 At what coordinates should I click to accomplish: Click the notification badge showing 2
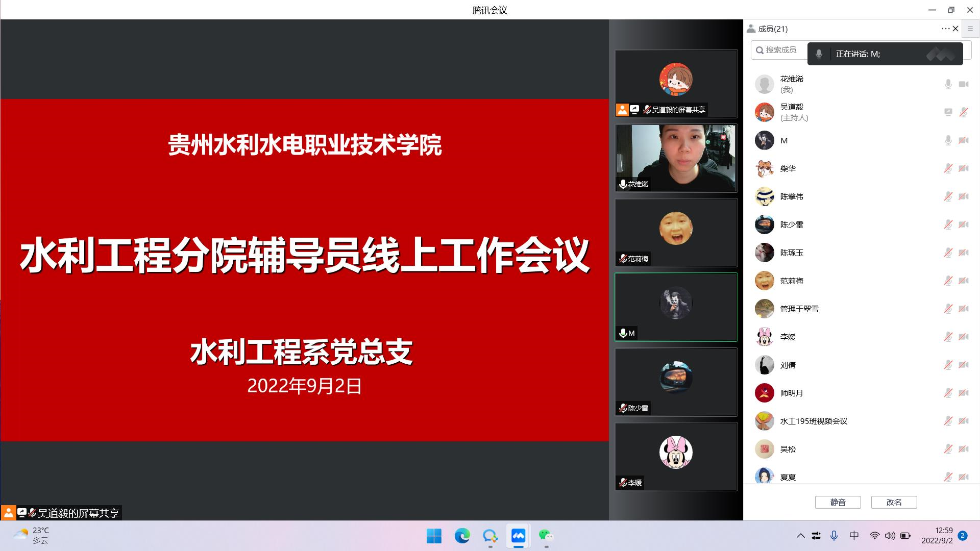point(963,536)
